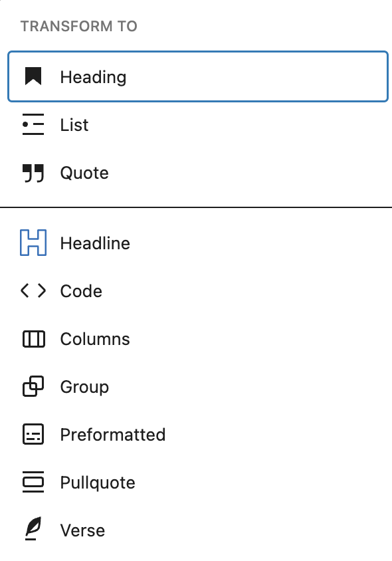Select the List block icon
Image resolution: width=392 pixels, height=561 pixels.
32,124
